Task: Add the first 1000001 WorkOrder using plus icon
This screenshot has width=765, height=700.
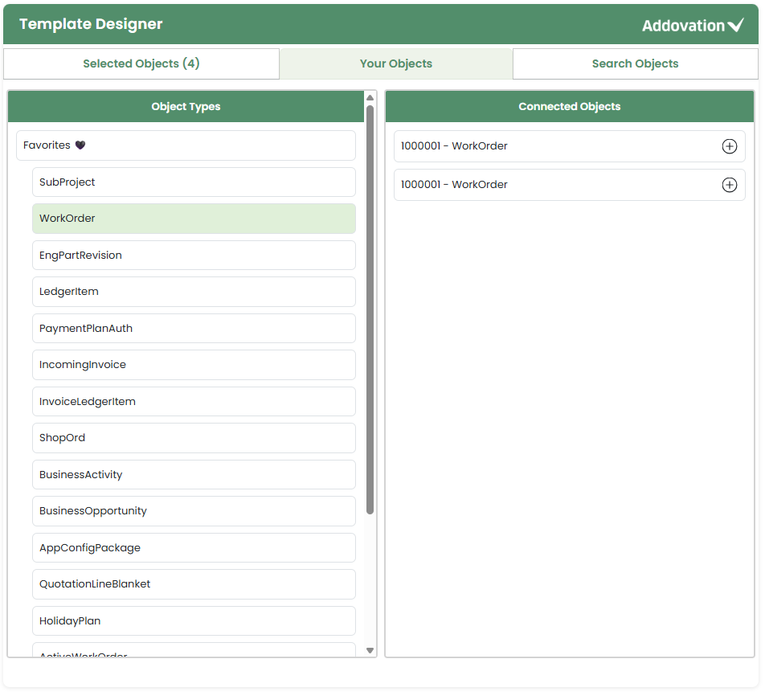Action: (729, 146)
